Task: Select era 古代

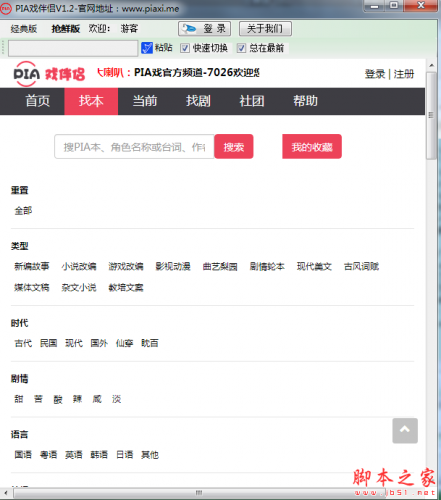Action: click(23, 343)
